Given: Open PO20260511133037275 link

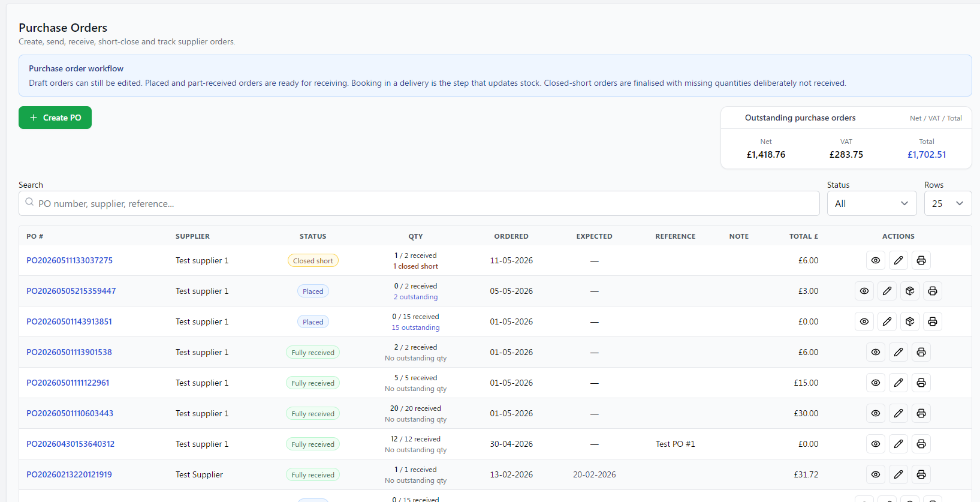Looking at the screenshot, I should pyautogui.click(x=70, y=260).
